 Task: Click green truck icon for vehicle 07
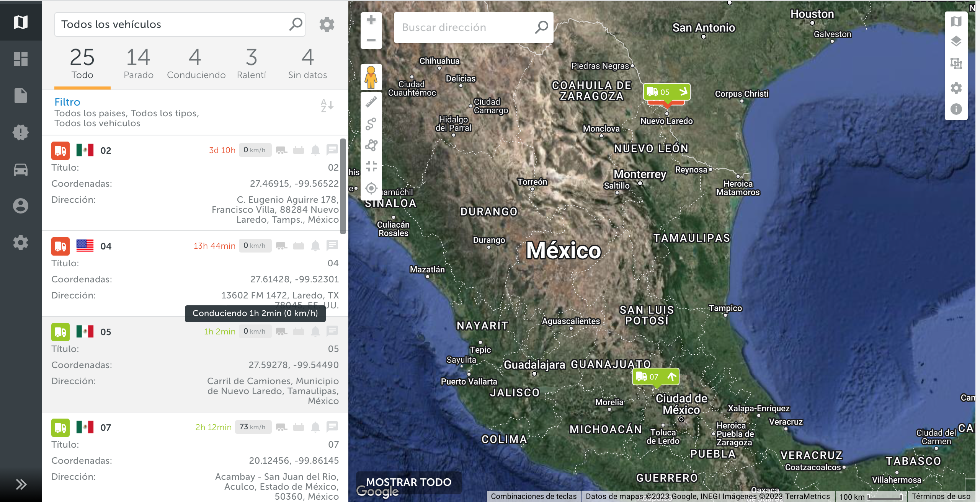tap(60, 428)
